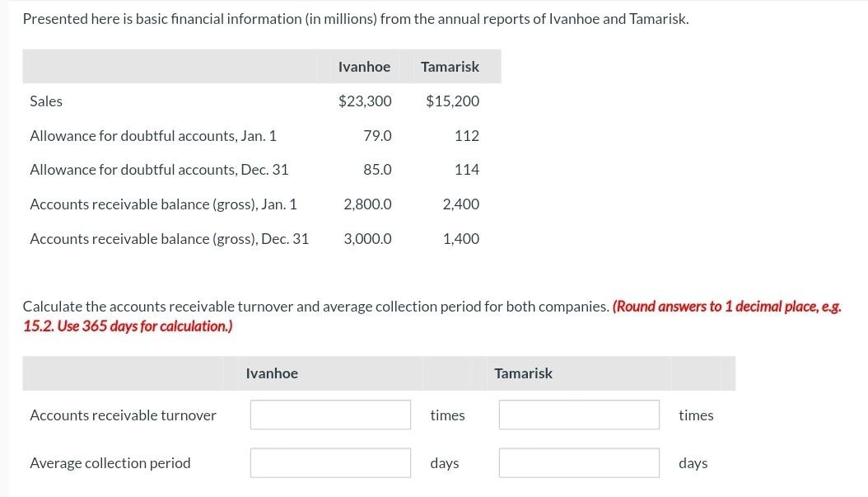
Task: Click the times label beside Ivanhoe turnover field
Action: coord(447,415)
